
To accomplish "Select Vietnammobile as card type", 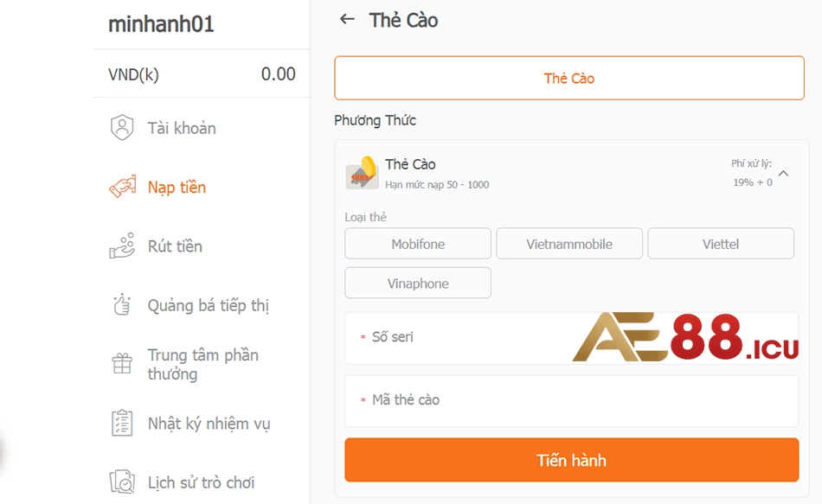I will pyautogui.click(x=569, y=243).
